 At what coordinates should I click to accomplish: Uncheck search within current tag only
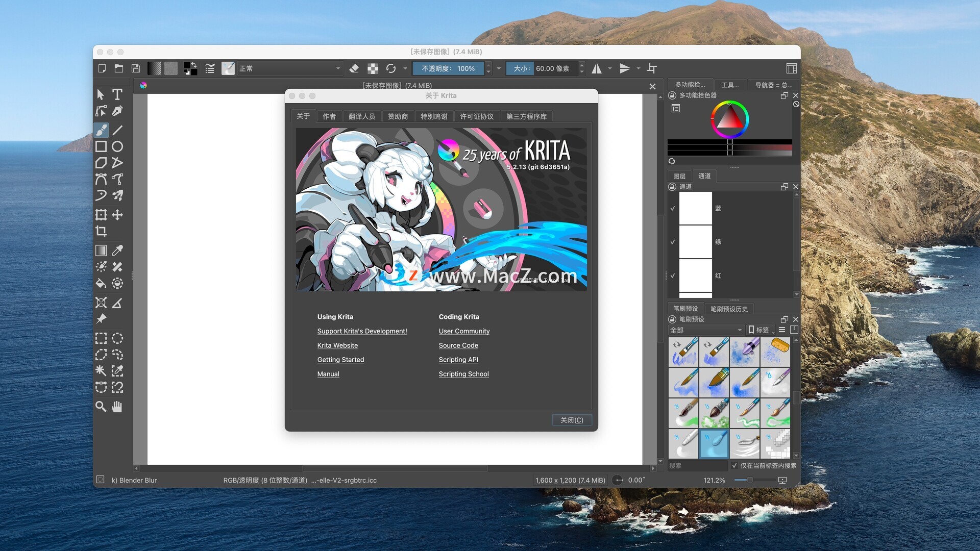click(734, 465)
